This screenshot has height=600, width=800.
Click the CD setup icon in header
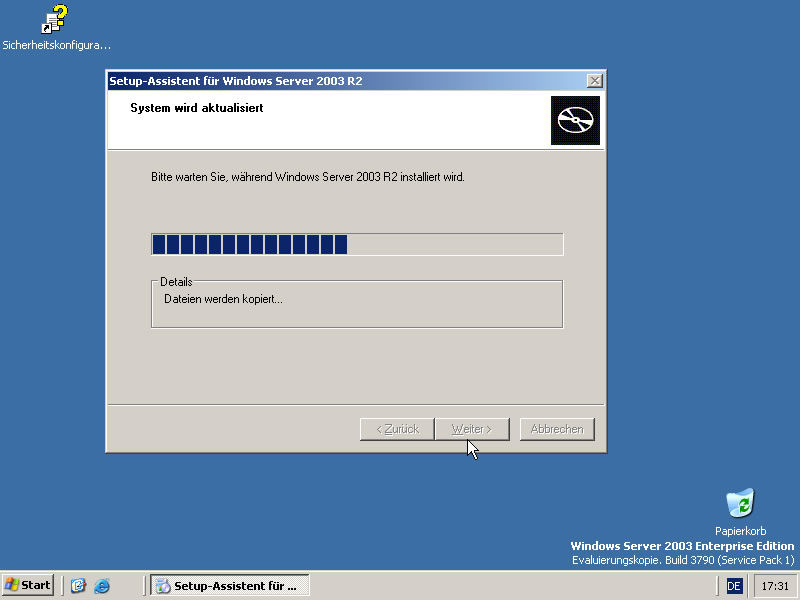[575, 121]
